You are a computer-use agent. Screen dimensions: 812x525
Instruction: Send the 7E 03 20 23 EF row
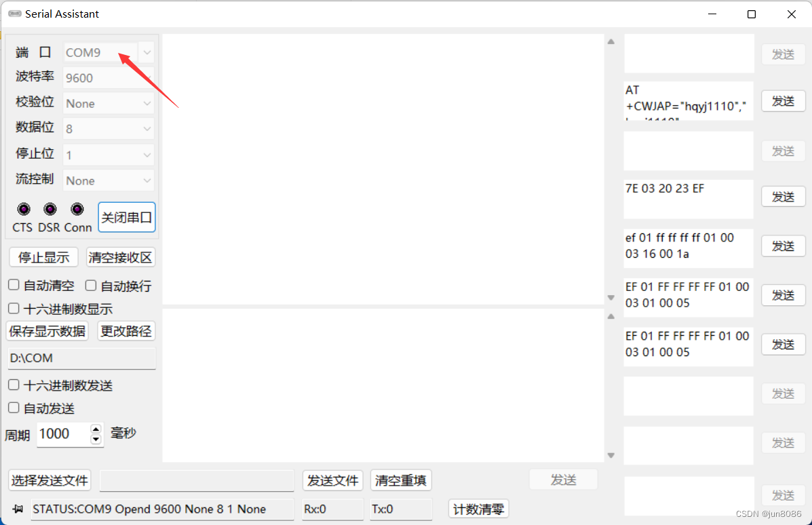point(783,197)
